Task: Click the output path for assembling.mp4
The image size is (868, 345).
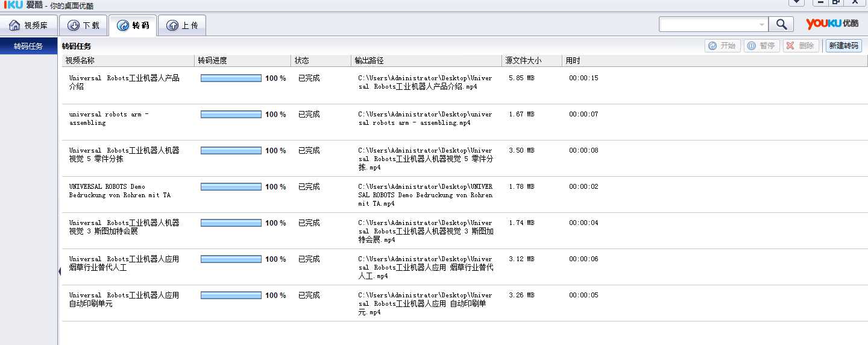Action: 425,119
